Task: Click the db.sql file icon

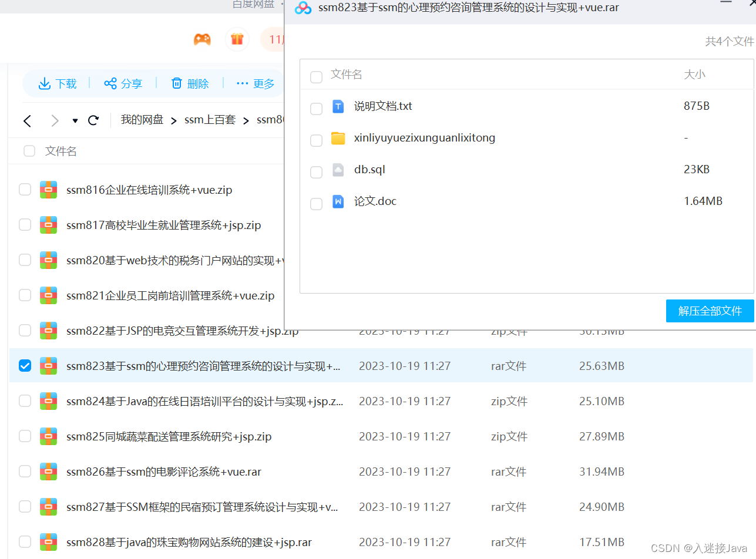Action: pos(338,170)
